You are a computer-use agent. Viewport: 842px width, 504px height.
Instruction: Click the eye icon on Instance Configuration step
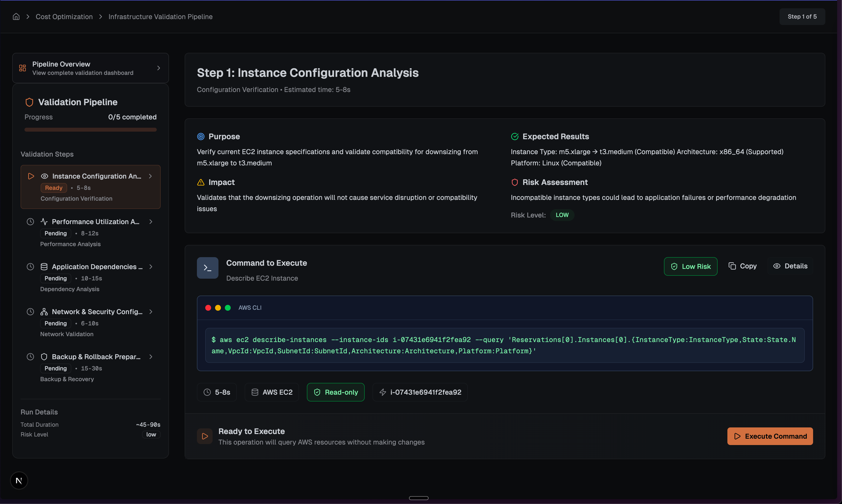tap(45, 176)
